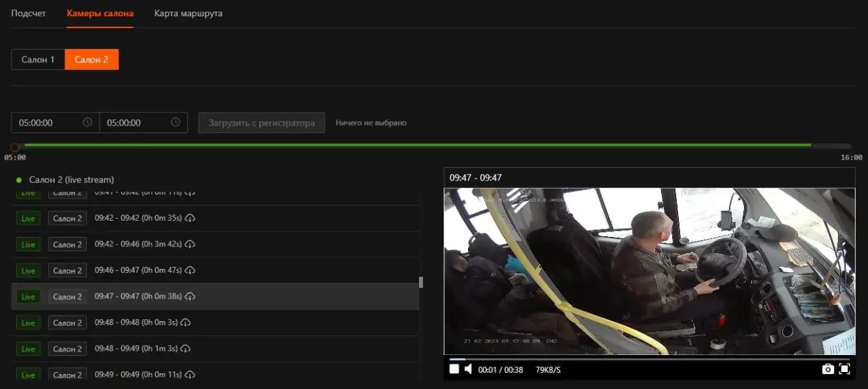
Task: Open video in fullscreen mode
Action: click(x=844, y=369)
